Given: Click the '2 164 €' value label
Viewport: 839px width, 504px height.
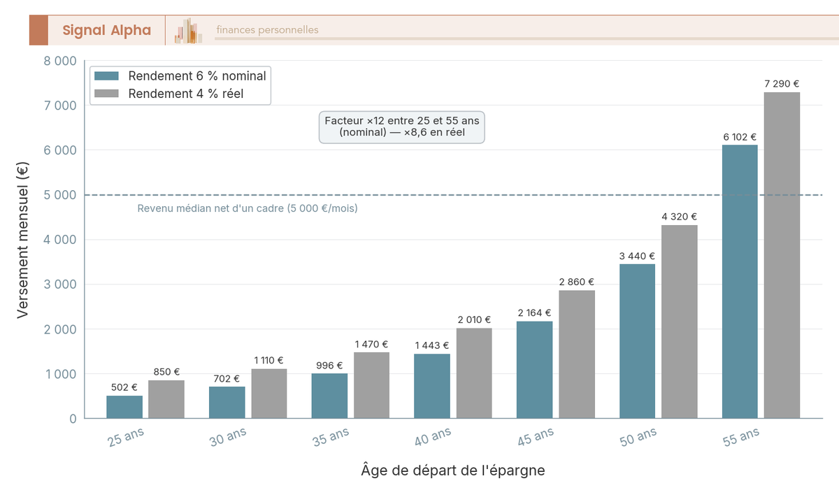Looking at the screenshot, I should click(535, 313).
